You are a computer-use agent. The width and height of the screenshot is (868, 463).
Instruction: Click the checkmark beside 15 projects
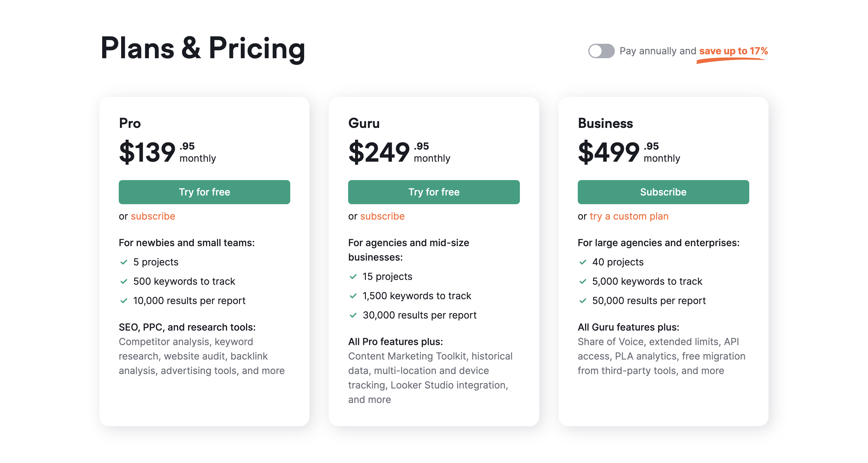pyautogui.click(x=353, y=277)
